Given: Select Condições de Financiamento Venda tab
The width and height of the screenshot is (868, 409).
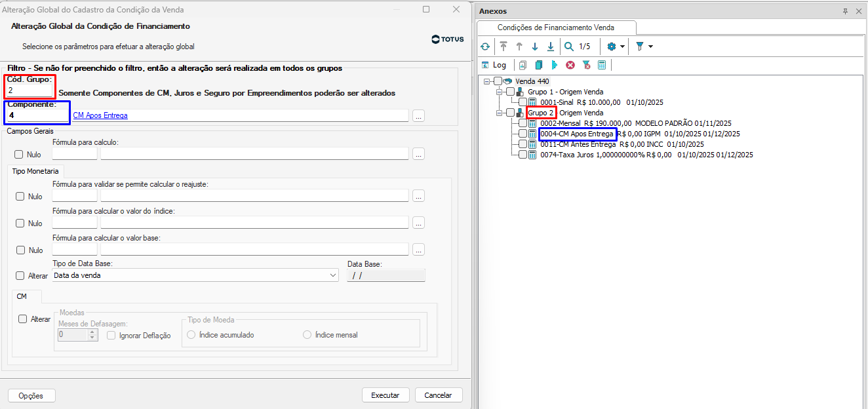Looking at the screenshot, I should pos(556,28).
